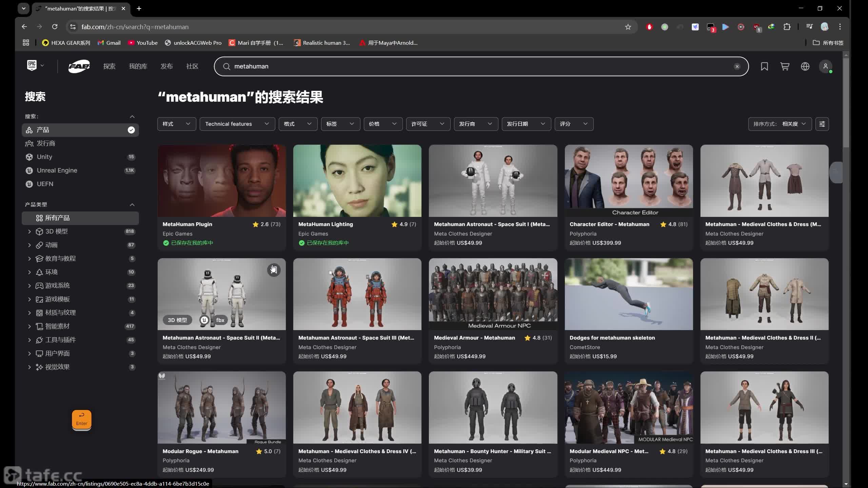The height and width of the screenshot is (488, 868).
Task: View site information icon in address bar
Action: pyautogui.click(x=73, y=27)
